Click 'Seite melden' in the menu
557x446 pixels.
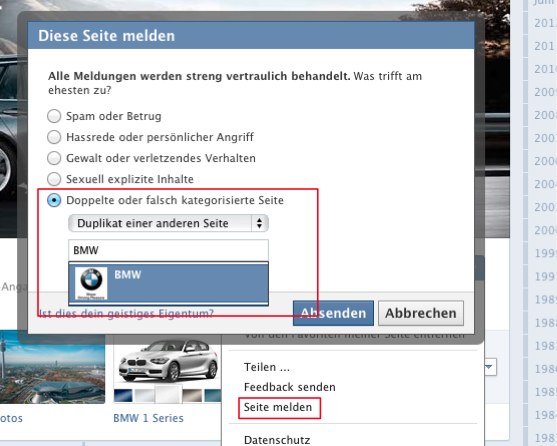[x=278, y=407]
